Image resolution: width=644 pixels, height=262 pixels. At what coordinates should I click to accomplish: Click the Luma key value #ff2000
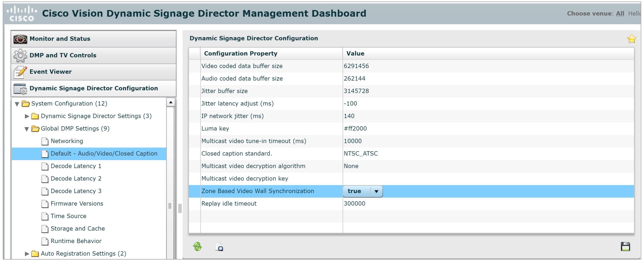coord(355,129)
